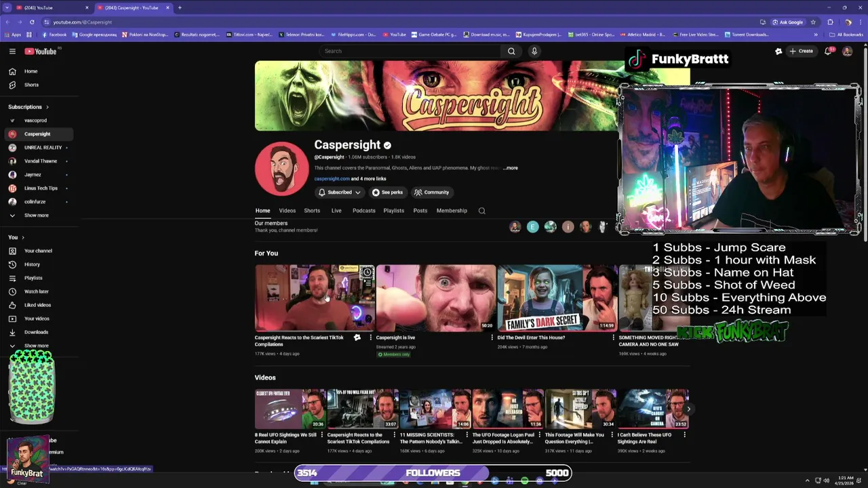The image size is (868, 488).
Task: Go back in the browser
Action: point(7,22)
